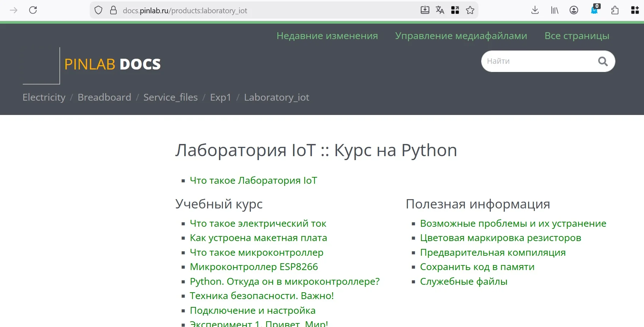Open the site security shield icon
The height and width of the screenshot is (327, 644).
tap(98, 10)
